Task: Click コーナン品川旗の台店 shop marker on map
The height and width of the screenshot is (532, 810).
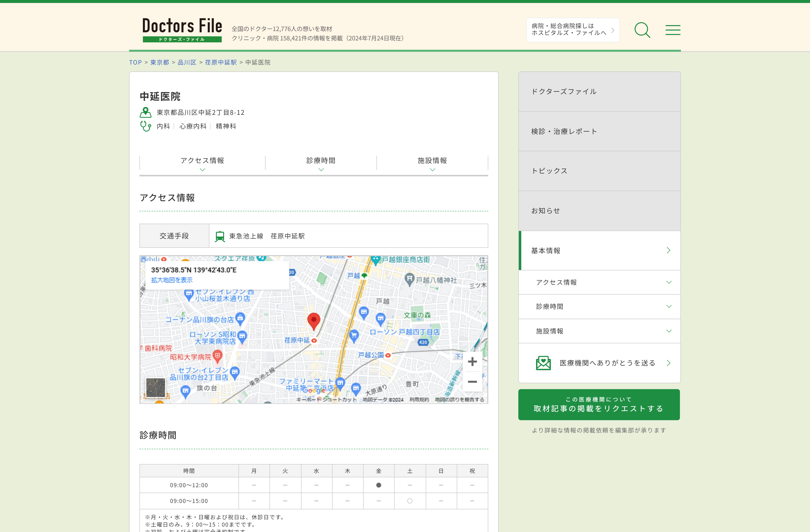Action: tap(240, 318)
